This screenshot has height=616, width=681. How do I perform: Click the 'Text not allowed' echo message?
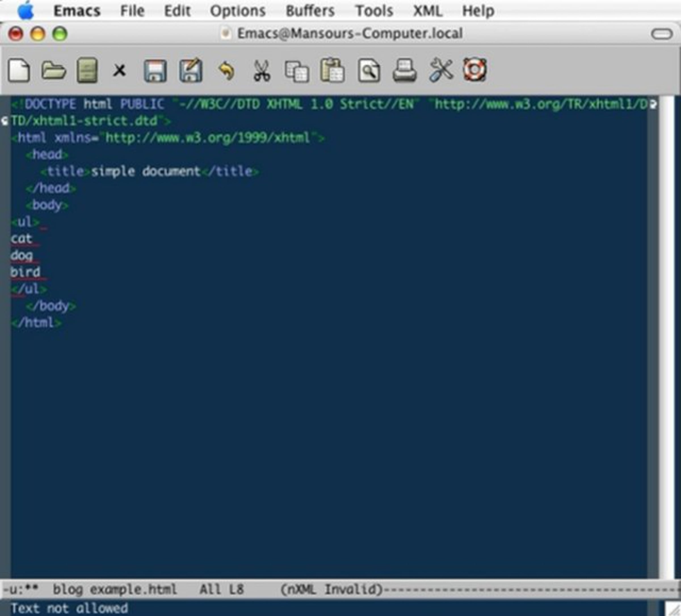pyautogui.click(x=69, y=608)
